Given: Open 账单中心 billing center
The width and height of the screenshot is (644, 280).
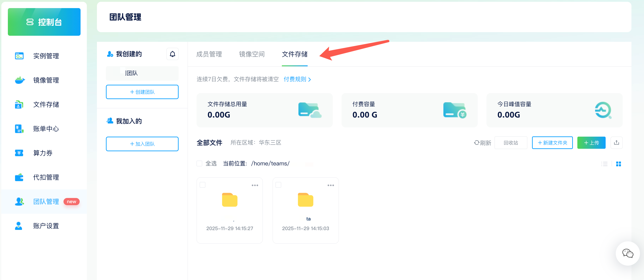Looking at the screenshot, I should coord(46,129).
